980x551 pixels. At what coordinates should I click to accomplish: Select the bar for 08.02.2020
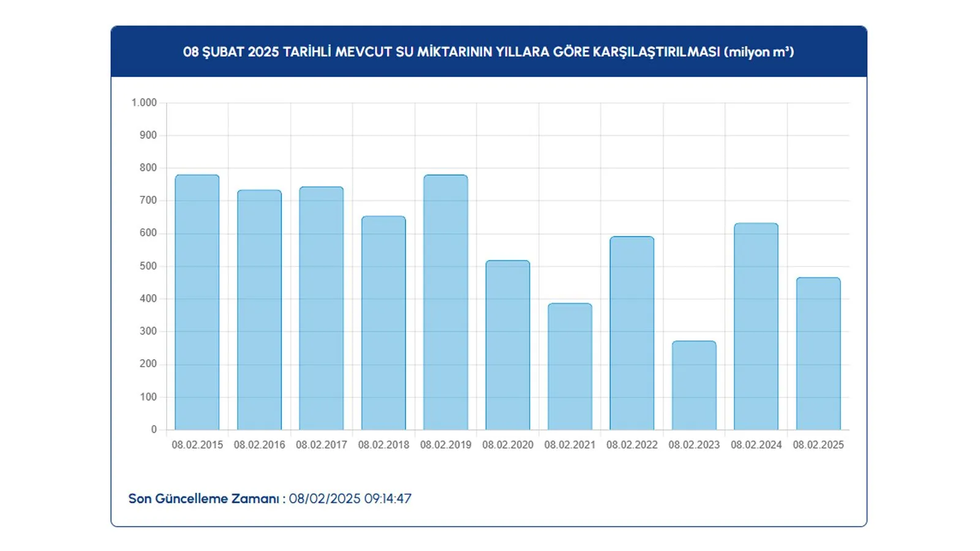[x=508, y=345]
